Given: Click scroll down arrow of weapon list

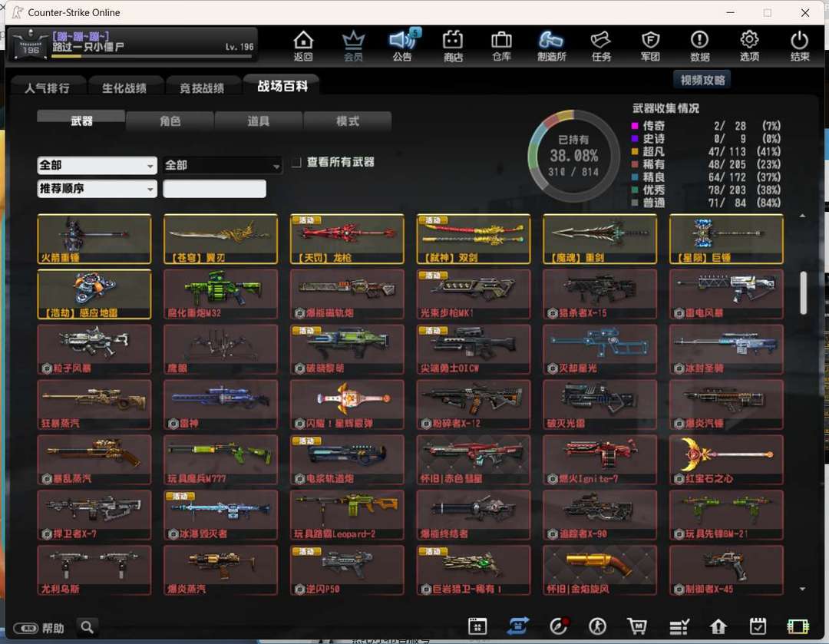Looking at the screenshot, I should tap(803, 589).
